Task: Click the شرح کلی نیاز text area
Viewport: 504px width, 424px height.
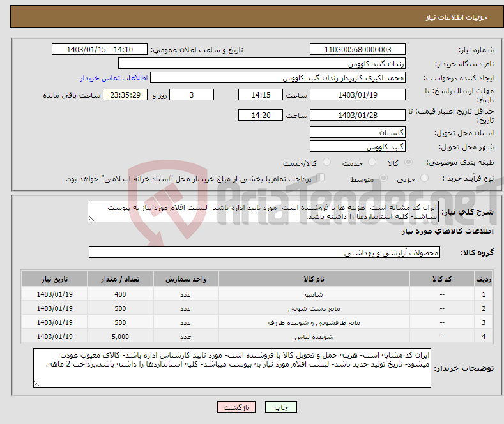Action: click(263, 211)
